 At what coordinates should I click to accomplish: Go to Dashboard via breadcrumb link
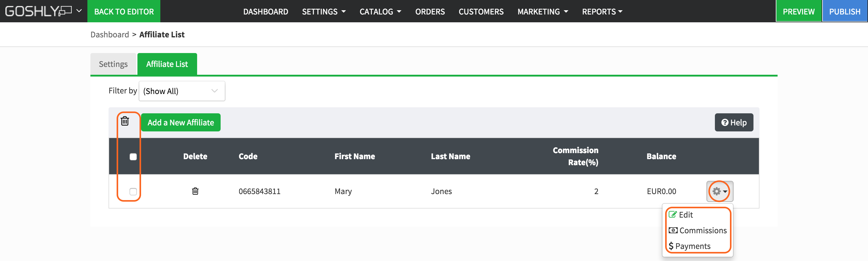click(109, 35)
